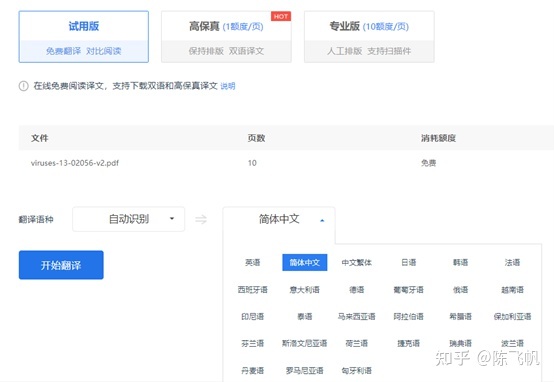Image resolution: width=554 pixels, height=382 pixels.
Task: Choose 丹麦语 in language list
Action: [x=253, y=370]
